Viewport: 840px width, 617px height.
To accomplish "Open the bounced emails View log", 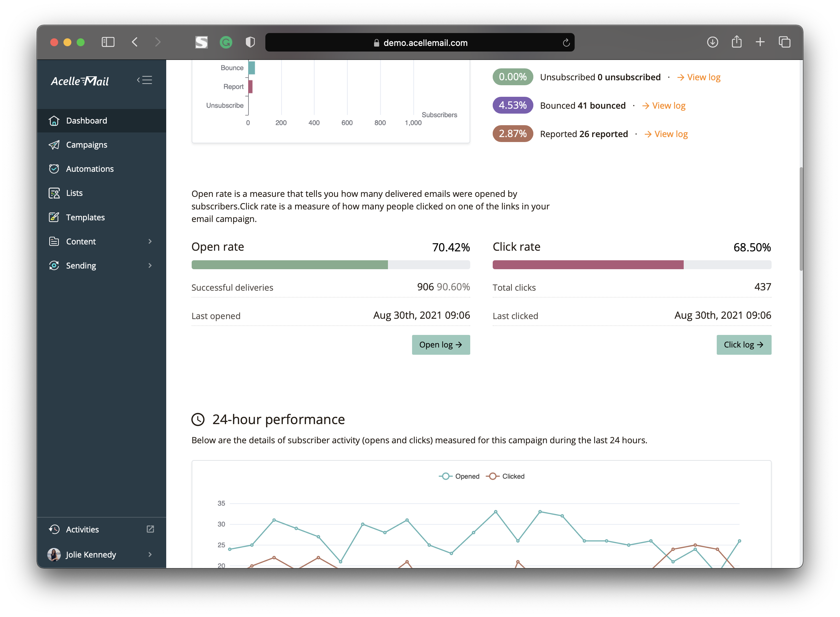I will pos(668,105).
